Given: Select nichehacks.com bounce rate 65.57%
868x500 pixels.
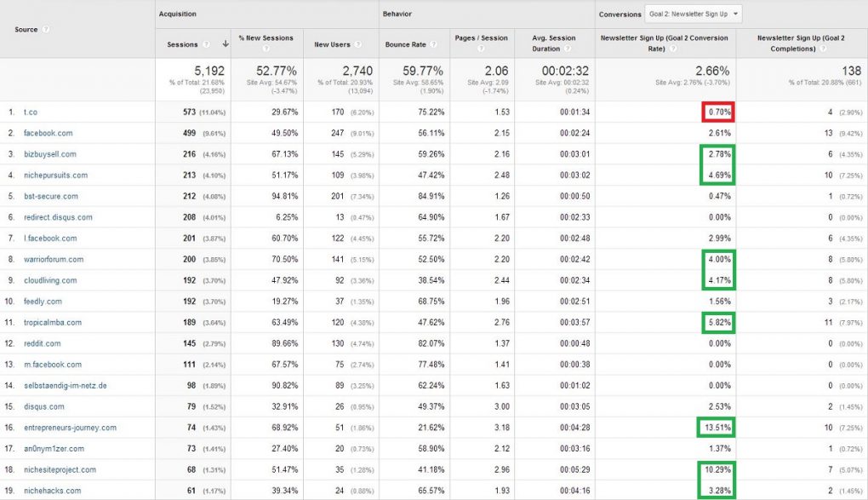Looking at the screenshot, I should (431, 491).
